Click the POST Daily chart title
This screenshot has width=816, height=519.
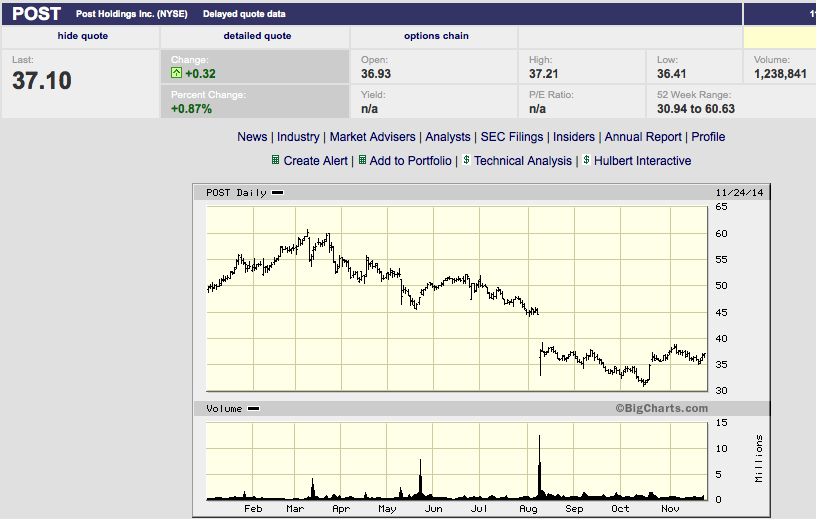pyautogui.click(x=236, y=193)
